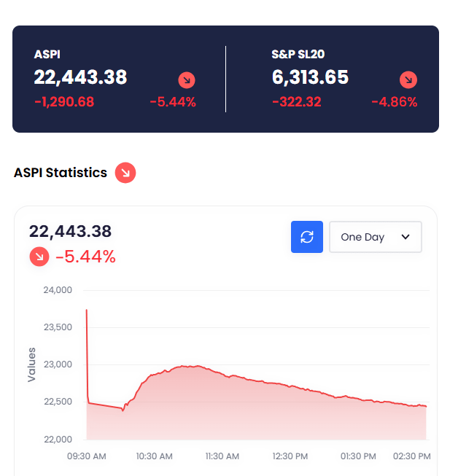The height and width of the screenshot is (476, 450).
Task: Click the 11:30 AM label on the time axis
Action: pos(222,456)
